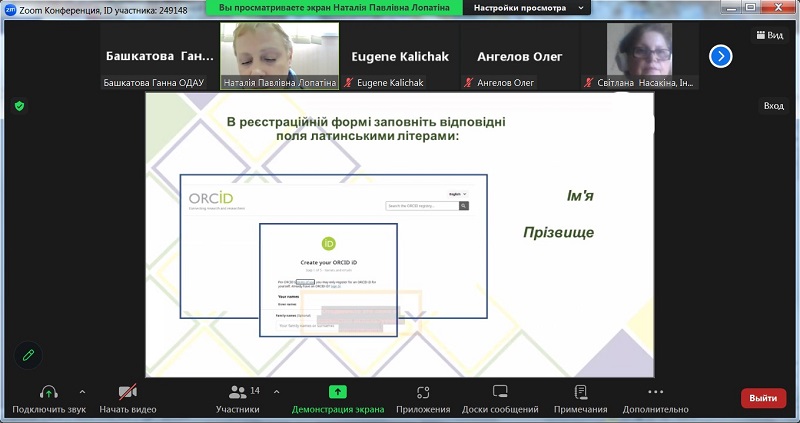Select the Eugene Kalichak participant tile

coord(399,56)
